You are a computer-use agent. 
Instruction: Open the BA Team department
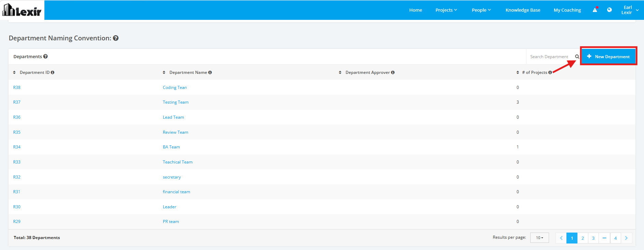coord(171,147)
